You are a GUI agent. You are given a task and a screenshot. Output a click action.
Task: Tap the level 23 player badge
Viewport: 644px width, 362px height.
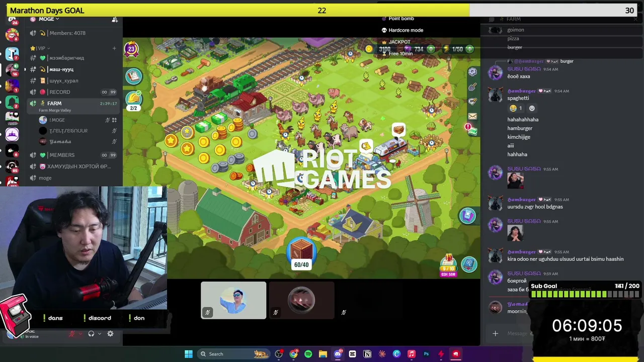[x=131, y=49]
